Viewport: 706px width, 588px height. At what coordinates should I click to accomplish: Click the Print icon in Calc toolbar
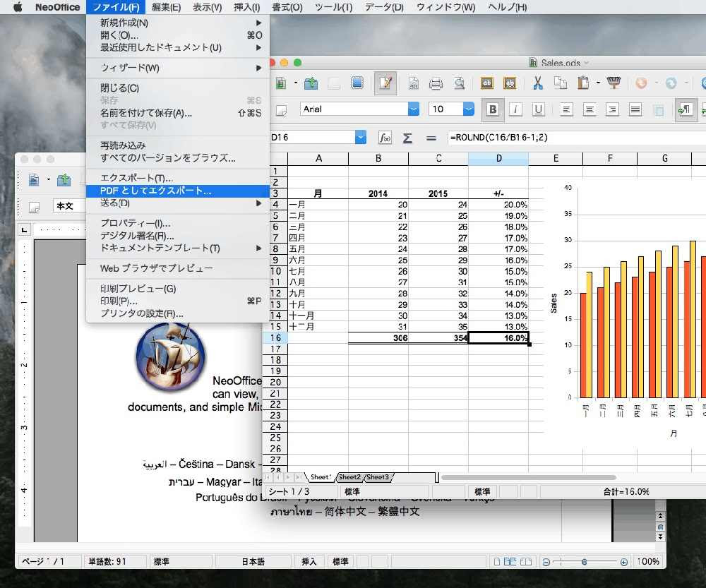coord(436,83)
